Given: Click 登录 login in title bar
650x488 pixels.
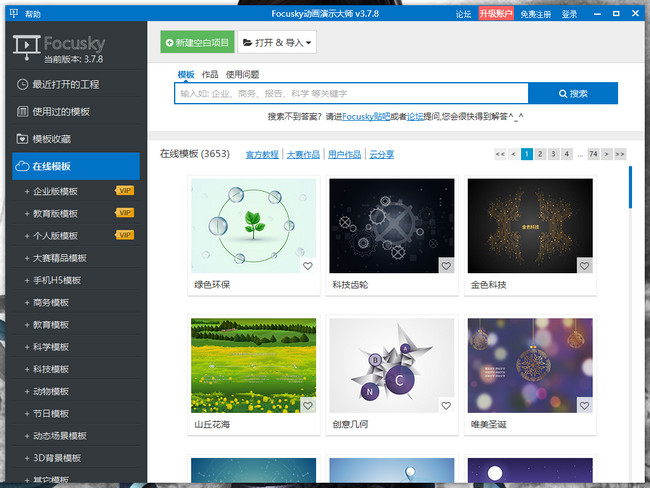Looking at the screenshot, I should point(569,14).
